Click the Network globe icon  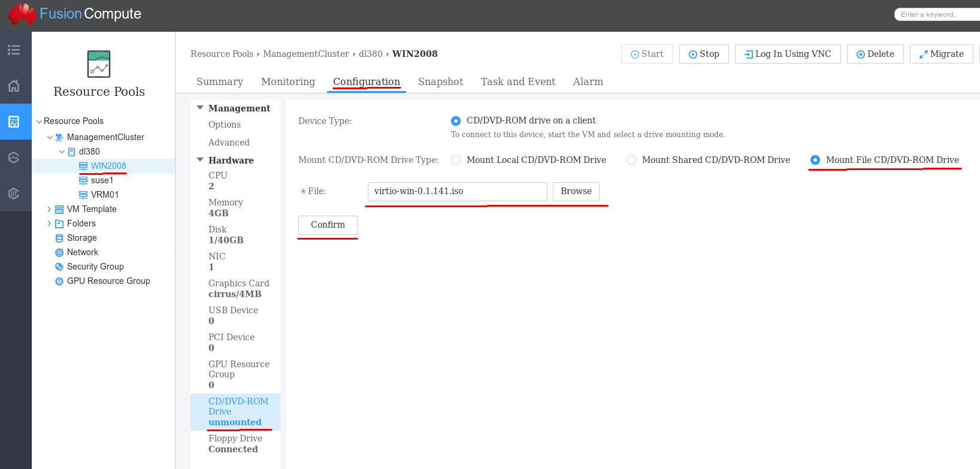tap(59, 253)
